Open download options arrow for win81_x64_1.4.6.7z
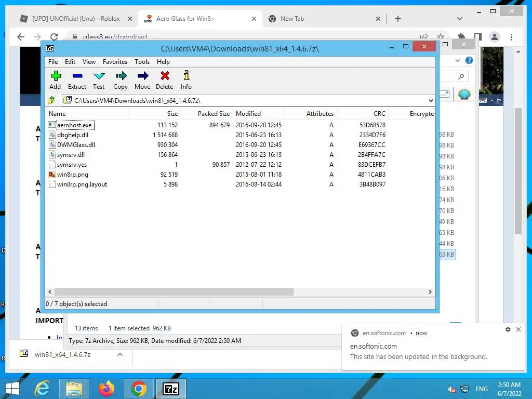Viewport: 532px width, 399px height. (x=120, y=354)
